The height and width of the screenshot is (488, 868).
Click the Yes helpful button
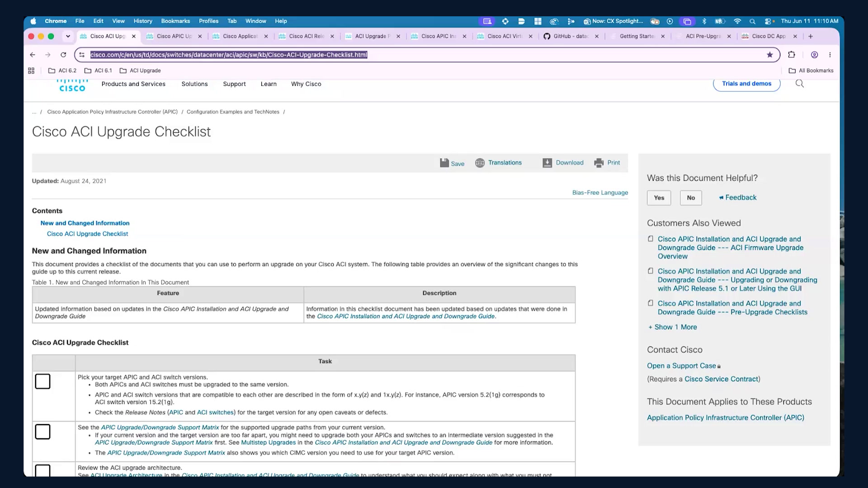coord(659,198)
